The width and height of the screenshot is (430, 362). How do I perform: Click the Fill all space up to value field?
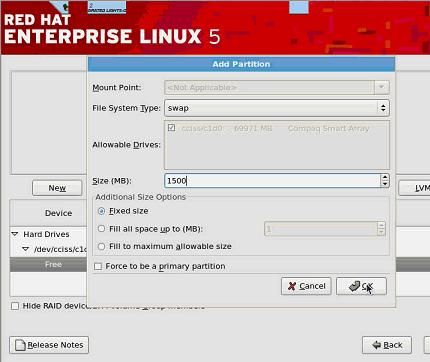pyautogui.click(x=321, y=229)
